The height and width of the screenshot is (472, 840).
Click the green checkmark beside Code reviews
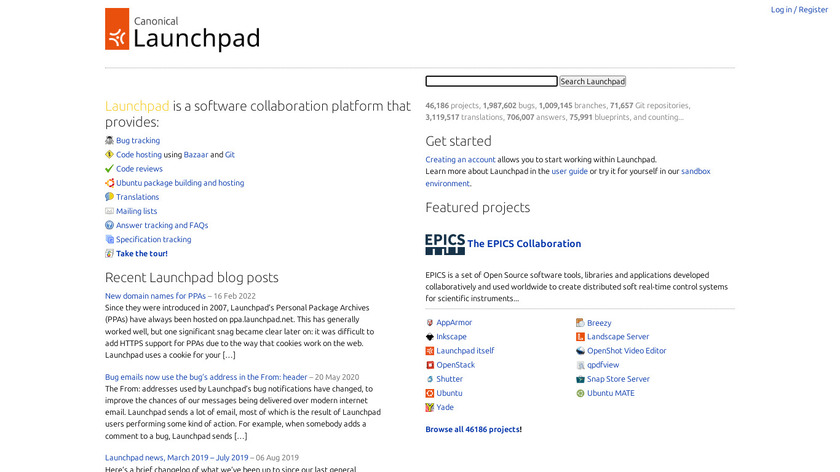pos(109,169)
